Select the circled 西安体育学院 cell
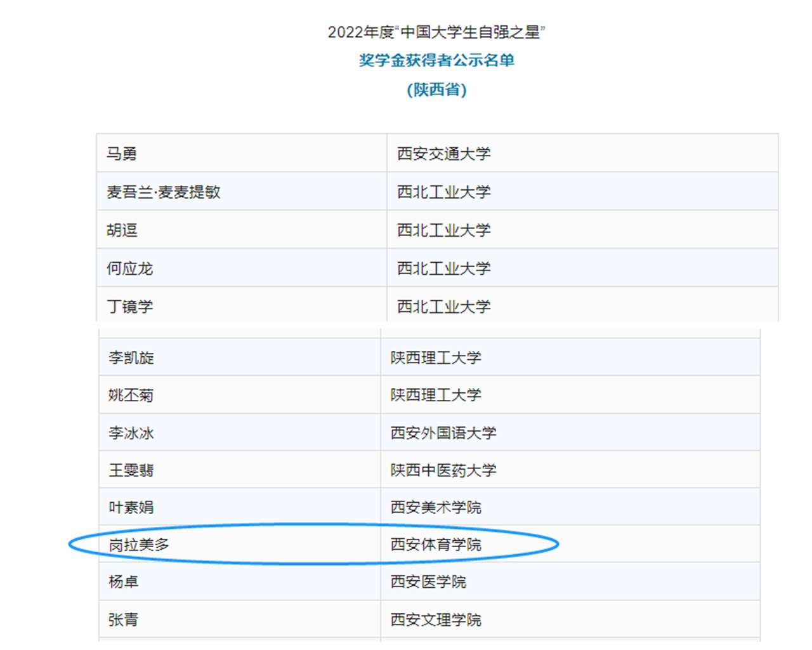812x650 pixels. pyautogui.click(x=436, y=545)
